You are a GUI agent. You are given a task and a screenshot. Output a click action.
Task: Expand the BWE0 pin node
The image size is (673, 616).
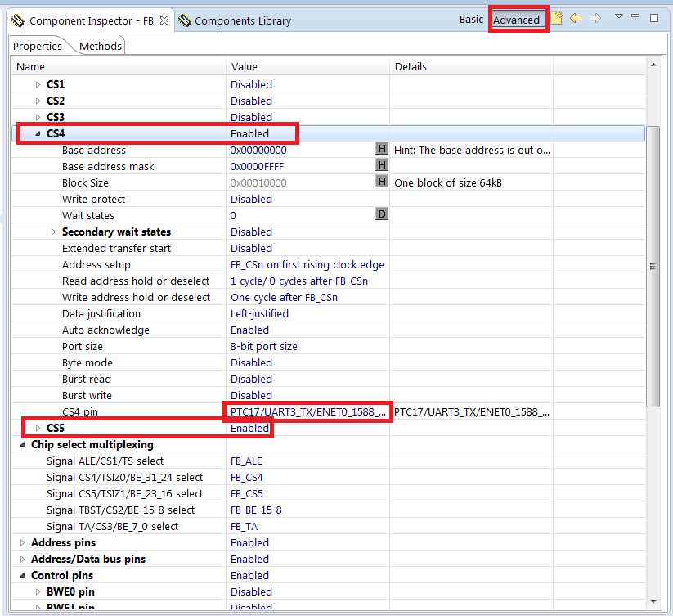[38, 591]
